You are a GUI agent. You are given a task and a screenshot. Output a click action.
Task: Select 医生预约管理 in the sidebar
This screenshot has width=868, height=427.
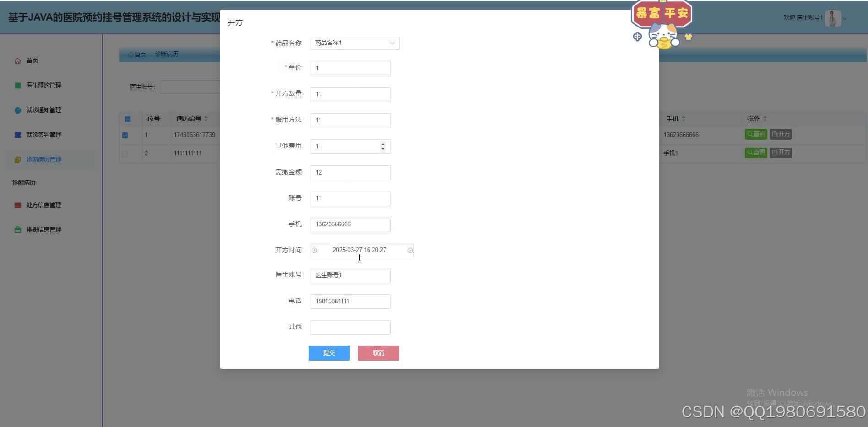(43, 85)
